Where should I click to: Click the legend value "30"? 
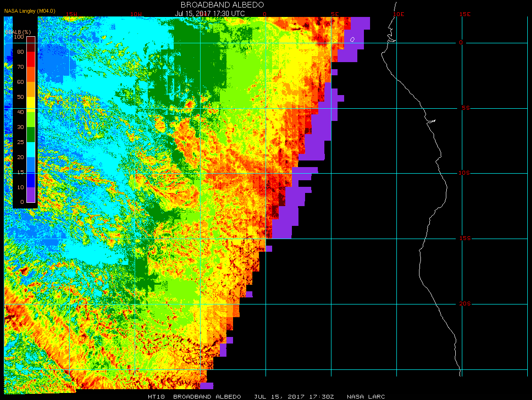pos(21,127)
